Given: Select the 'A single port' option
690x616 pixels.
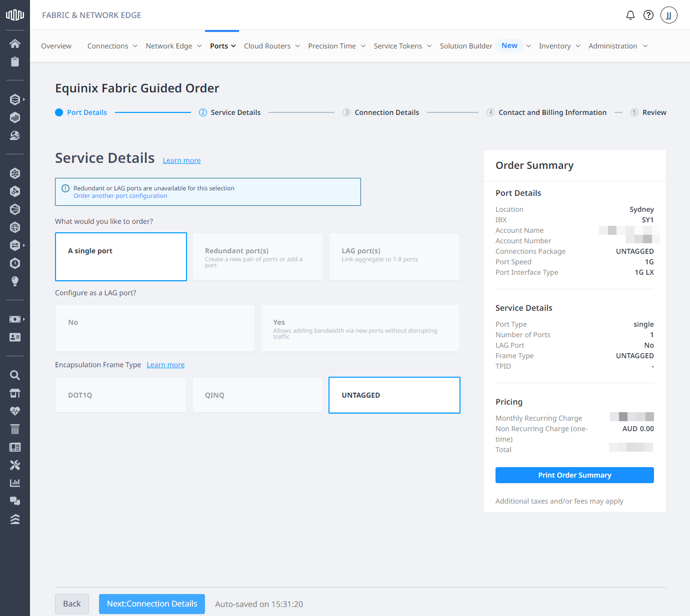Looking at the screenshot, I should coord(120,257).
